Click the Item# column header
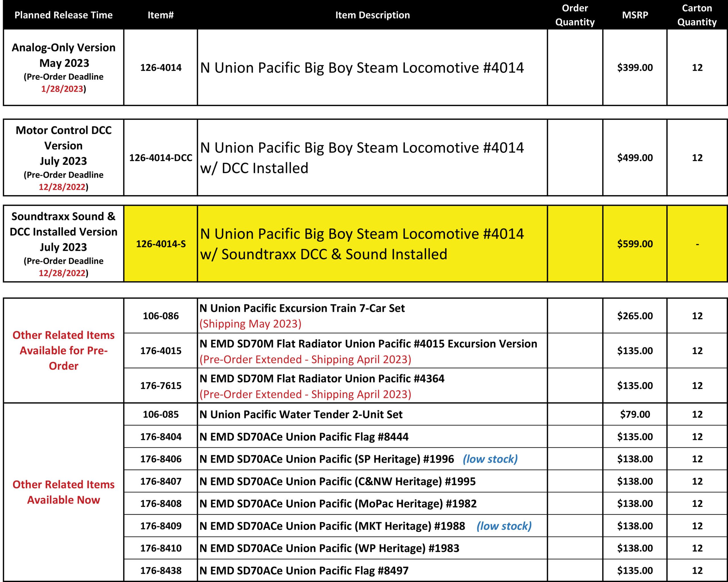The width and height of the screenshot is (728, 582). click(161, 15)
